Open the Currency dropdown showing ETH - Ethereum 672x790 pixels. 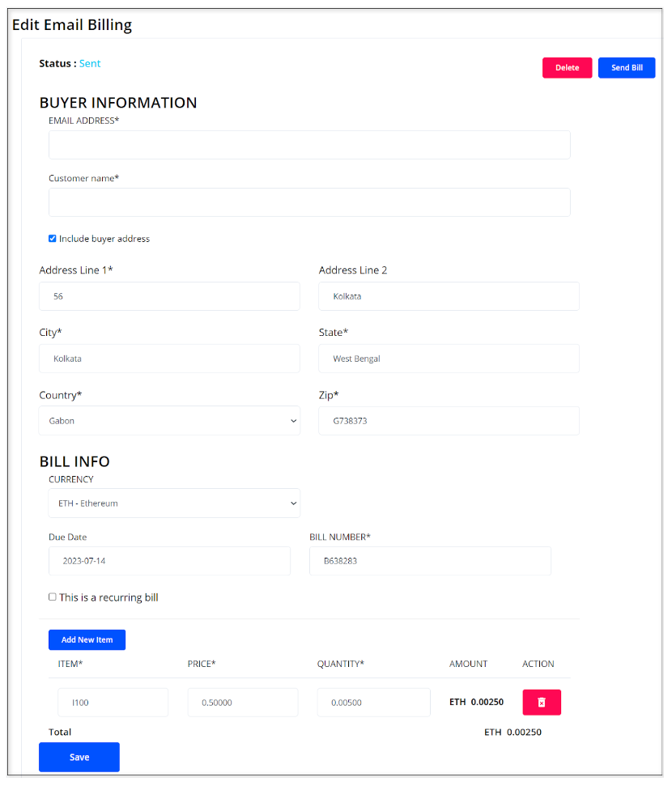[x=174, y=503]
